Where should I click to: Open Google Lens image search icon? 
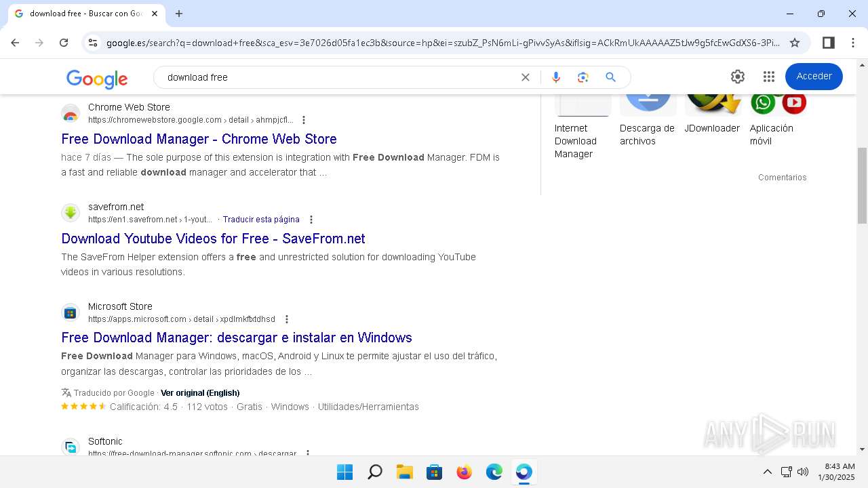pyautogui.click(x=583, y=77)
